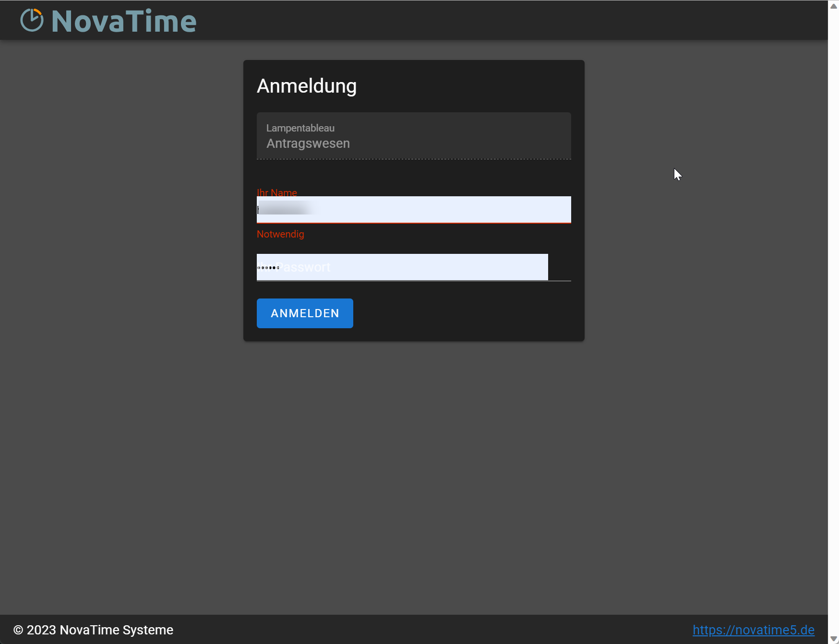Click the NovaTime clock logo icon
Viewport: 839px width, 644px height.
click(x=32, y=21)
